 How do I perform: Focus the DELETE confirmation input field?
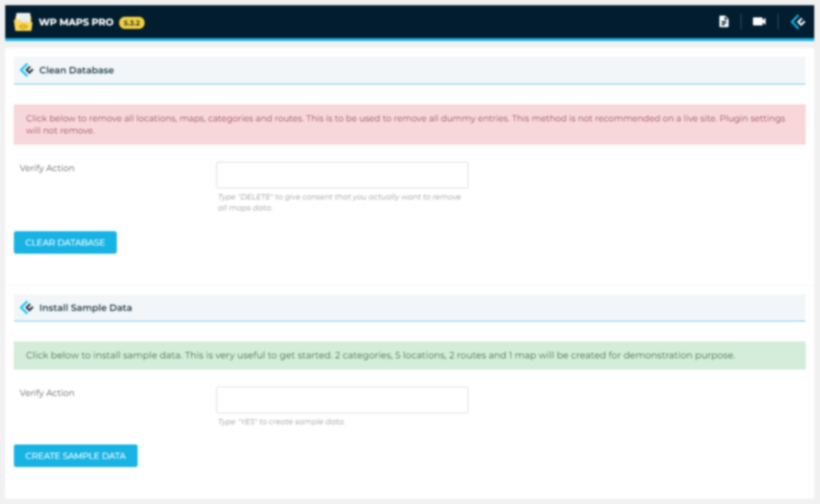click(x=342, y=175)
